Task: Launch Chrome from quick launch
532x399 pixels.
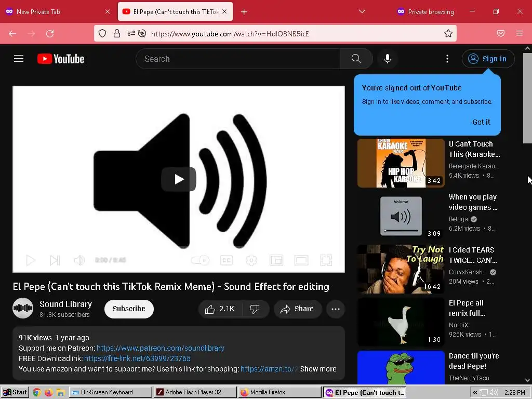Action: click(x=37, y=392)
